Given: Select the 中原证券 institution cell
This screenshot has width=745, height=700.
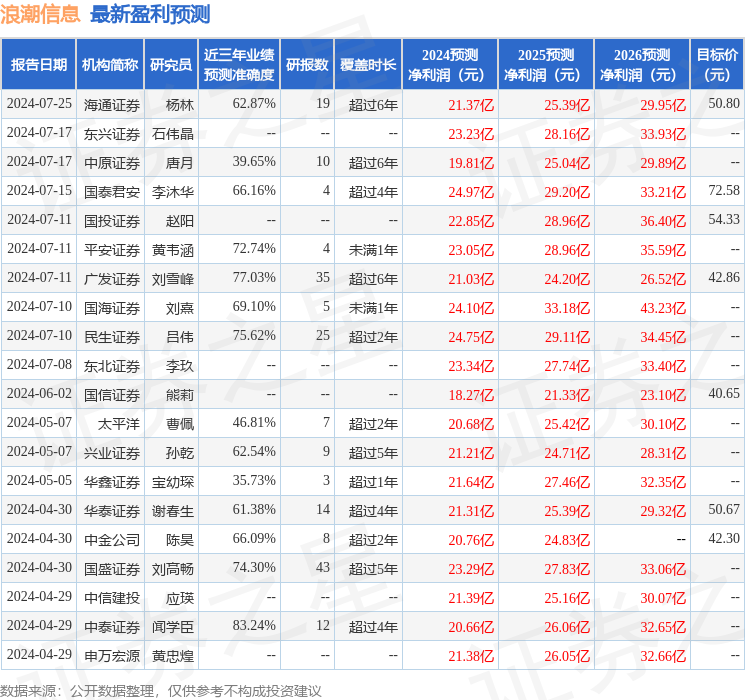Looking at the screenshot, I should tap(112, 163).
